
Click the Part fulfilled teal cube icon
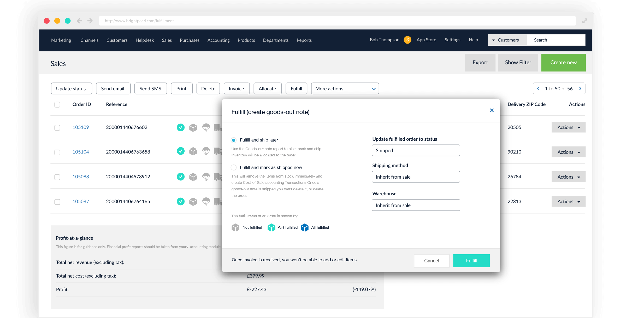click(271, 227)
